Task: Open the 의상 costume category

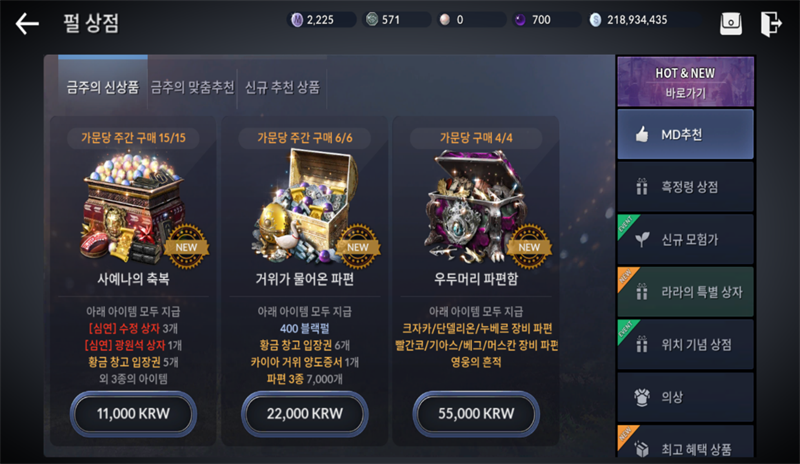Action: pyautogui.click(x=685, y=397)
